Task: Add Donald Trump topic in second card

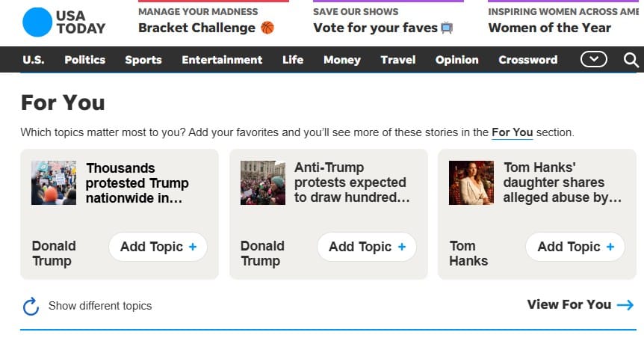Action: 366,247
